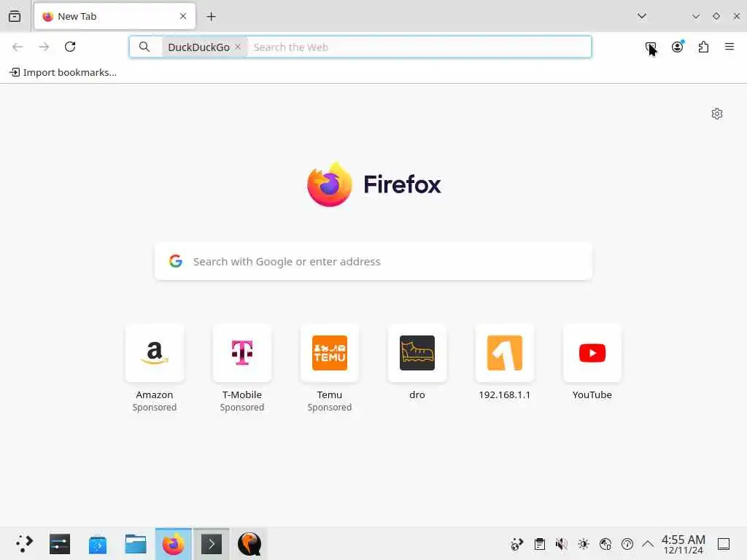This screenshot has height=560, width=747.
Task: Open the clock showing 4:55 AM
Action: (683, 544)
